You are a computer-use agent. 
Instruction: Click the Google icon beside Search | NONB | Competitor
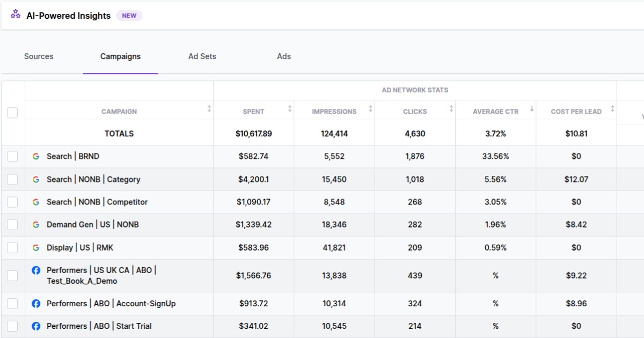tap(36, 202)
